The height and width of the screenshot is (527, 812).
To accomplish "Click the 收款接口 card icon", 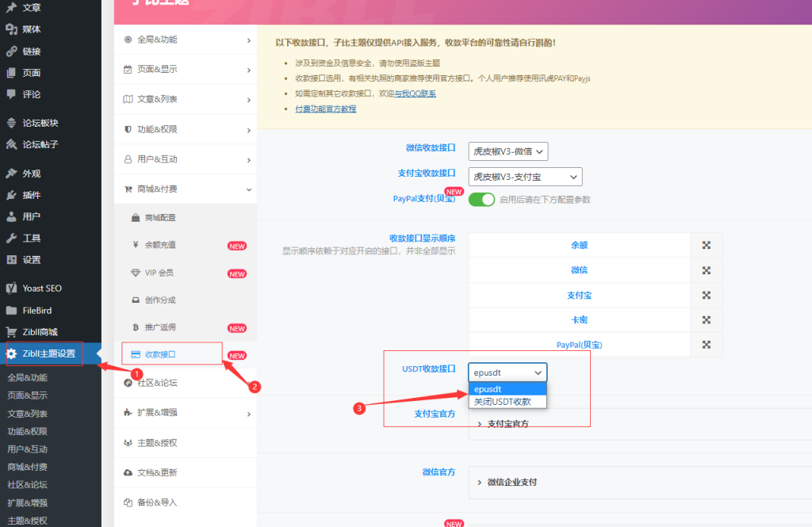I will click(x=136, y=354).
